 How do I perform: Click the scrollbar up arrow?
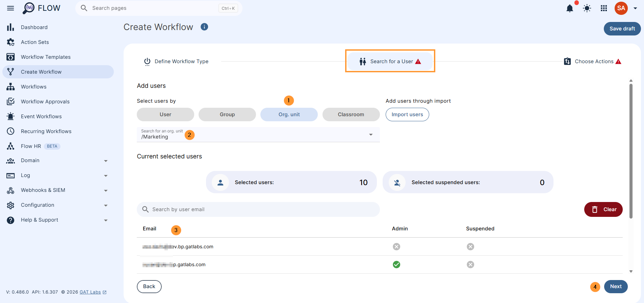(631, 81)
